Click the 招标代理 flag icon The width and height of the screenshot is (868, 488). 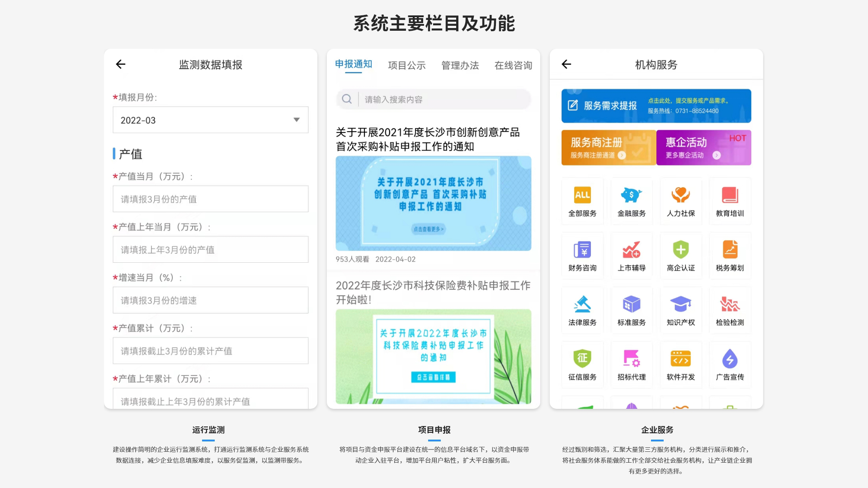click(631, 359)
